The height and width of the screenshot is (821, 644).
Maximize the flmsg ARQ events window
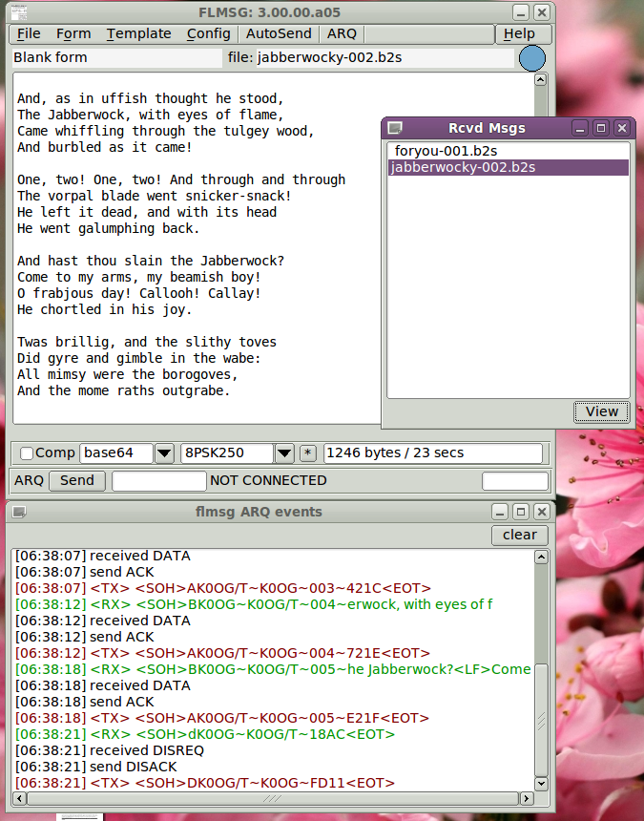tap(521, 512)
